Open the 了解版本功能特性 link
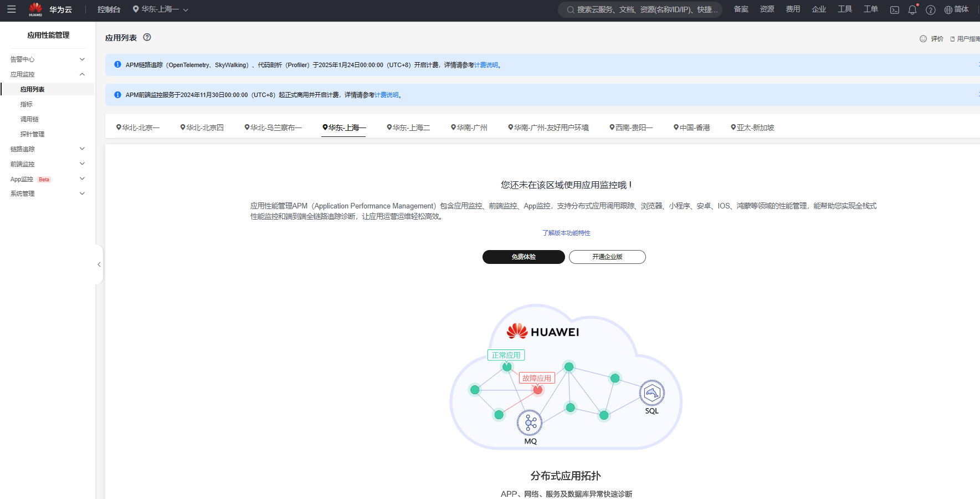 (566, 233)
